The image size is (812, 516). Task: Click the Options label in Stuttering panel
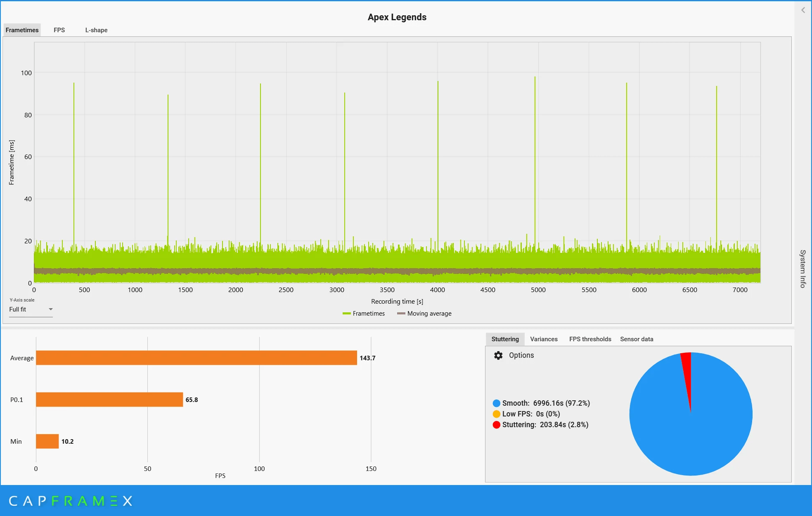[x=521, y=355]
